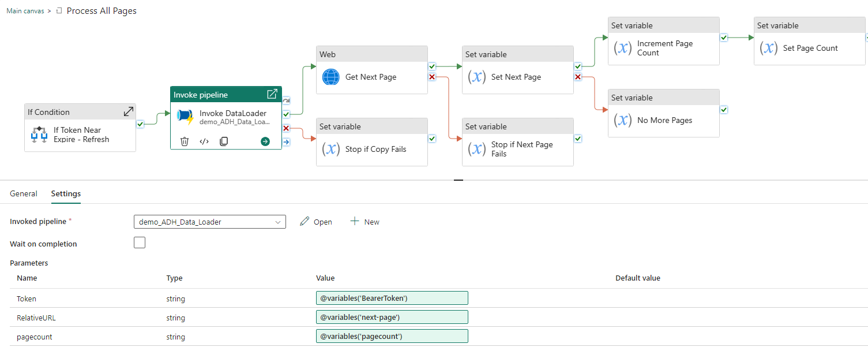Image resolution: width=868 pixels, height=347 pixels.
Task: Select the On Success connector of Set Next Page
Action: (x=578, y=66)
